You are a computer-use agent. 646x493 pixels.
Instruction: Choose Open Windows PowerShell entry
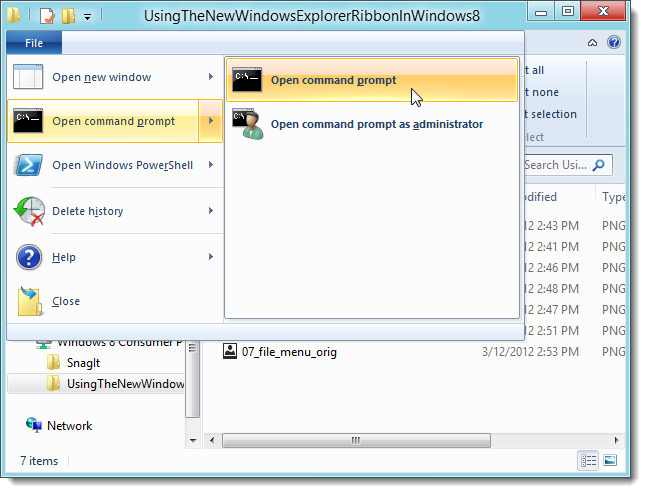[115, 165]
